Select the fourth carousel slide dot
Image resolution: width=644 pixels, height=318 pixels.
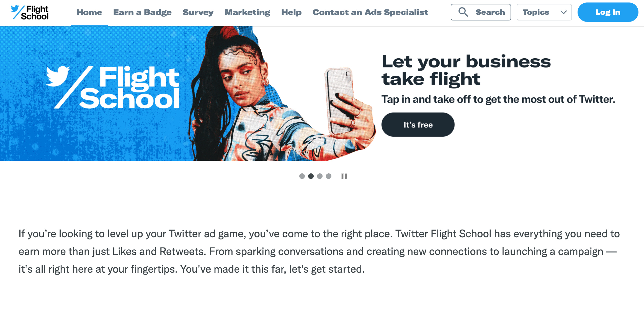[x=329, y=176]
